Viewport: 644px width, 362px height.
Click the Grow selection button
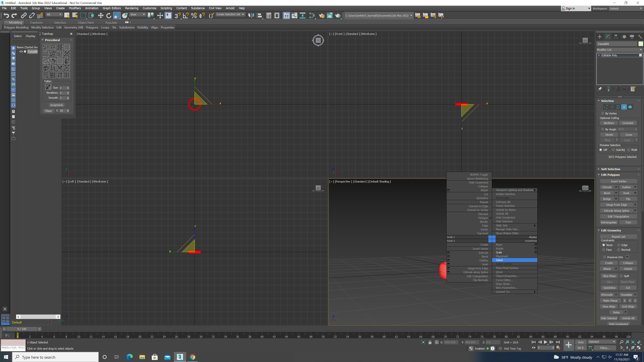(x=629, y=135)
